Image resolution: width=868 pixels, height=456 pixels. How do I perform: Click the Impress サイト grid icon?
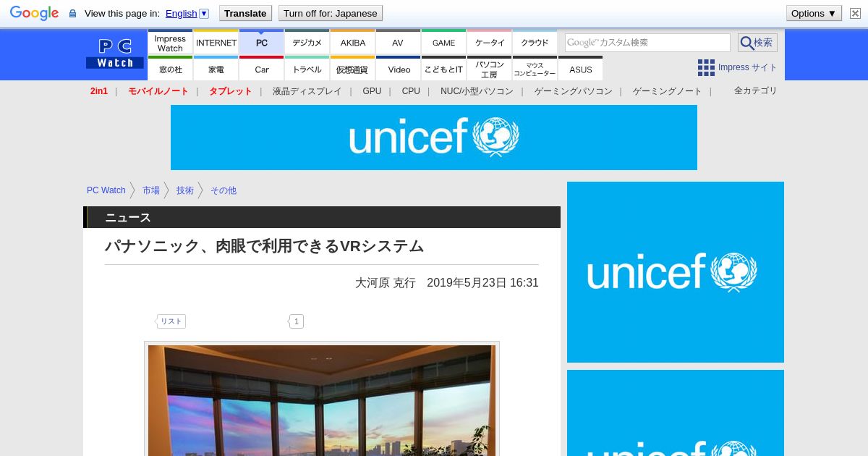click(x=706, y=67)
